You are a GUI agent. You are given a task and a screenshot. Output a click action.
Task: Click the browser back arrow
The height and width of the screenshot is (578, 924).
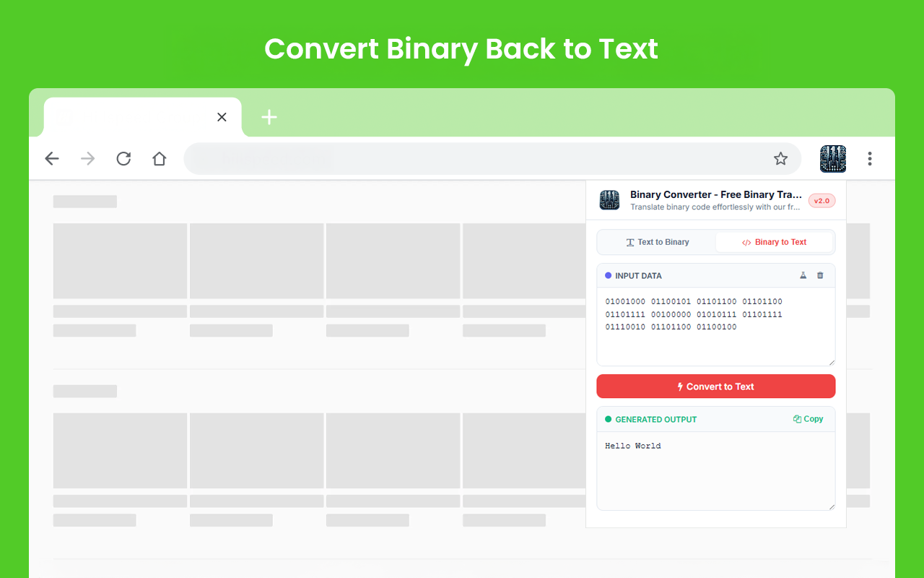coord(52,159)
